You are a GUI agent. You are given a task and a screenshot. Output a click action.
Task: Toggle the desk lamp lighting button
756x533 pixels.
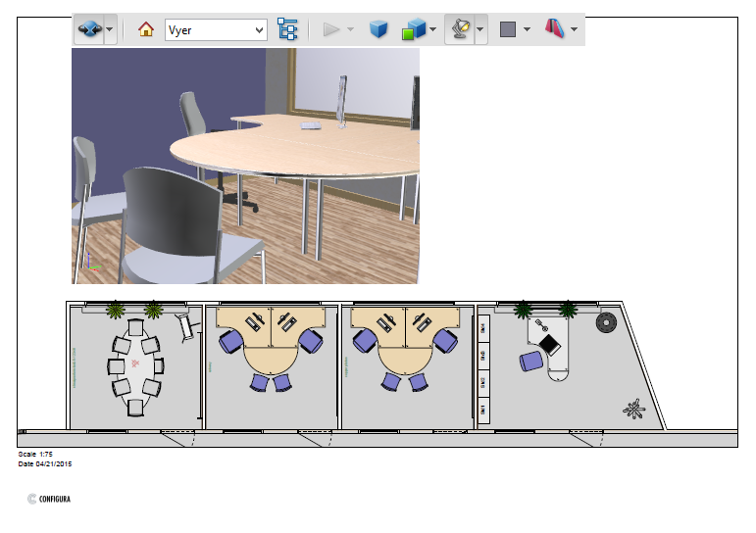tap(458, 29)
